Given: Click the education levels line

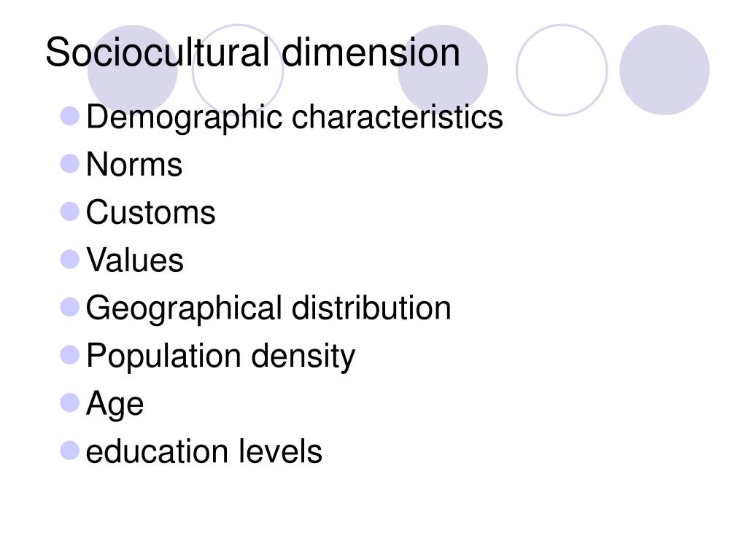Looking at the screenshot, I should point(204,451).
